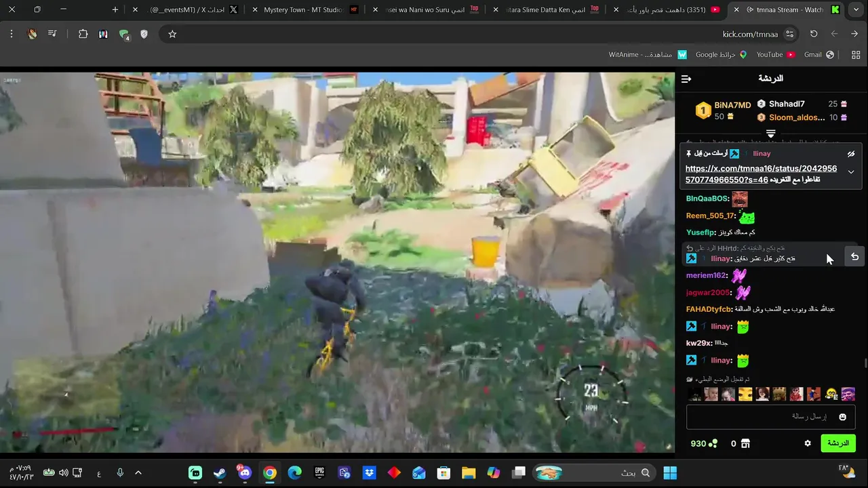Open YouTube bookmark
This screenshot has height=488, width=868.
[776, 54]
